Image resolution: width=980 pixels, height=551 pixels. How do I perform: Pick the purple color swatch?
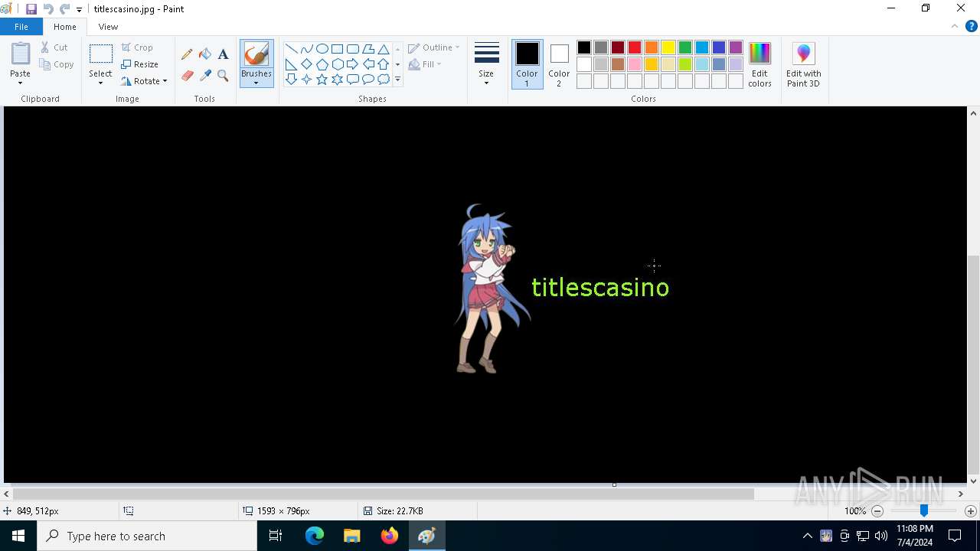click(736, 47)
